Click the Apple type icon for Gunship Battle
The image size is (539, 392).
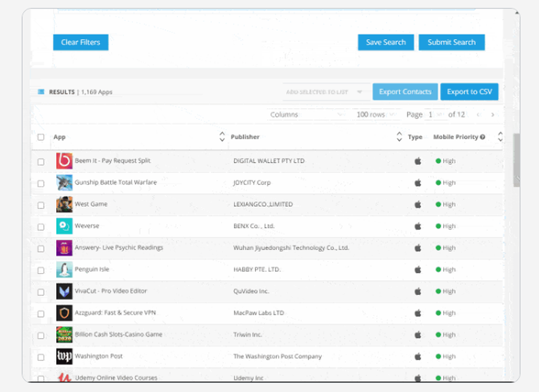pyautogui.click(x=418, y=183)
